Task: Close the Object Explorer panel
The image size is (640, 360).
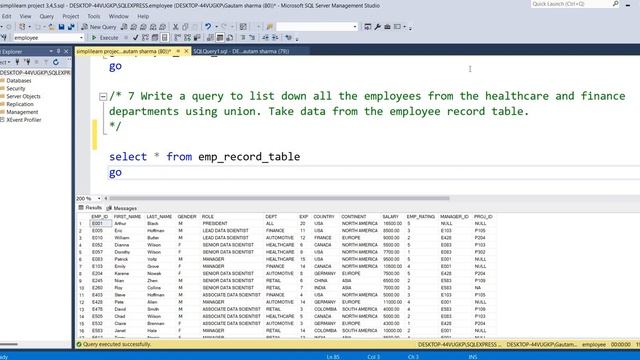Action: pyautogui.click(x=66, y=51)
